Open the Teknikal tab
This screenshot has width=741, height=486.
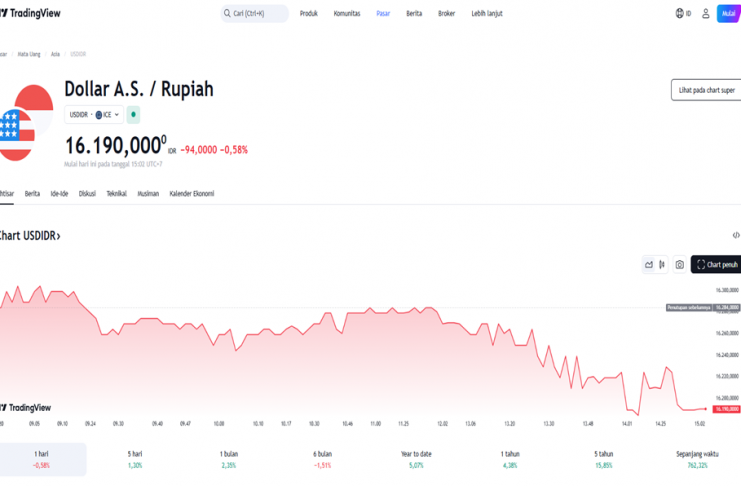click(x=116, y=194)
